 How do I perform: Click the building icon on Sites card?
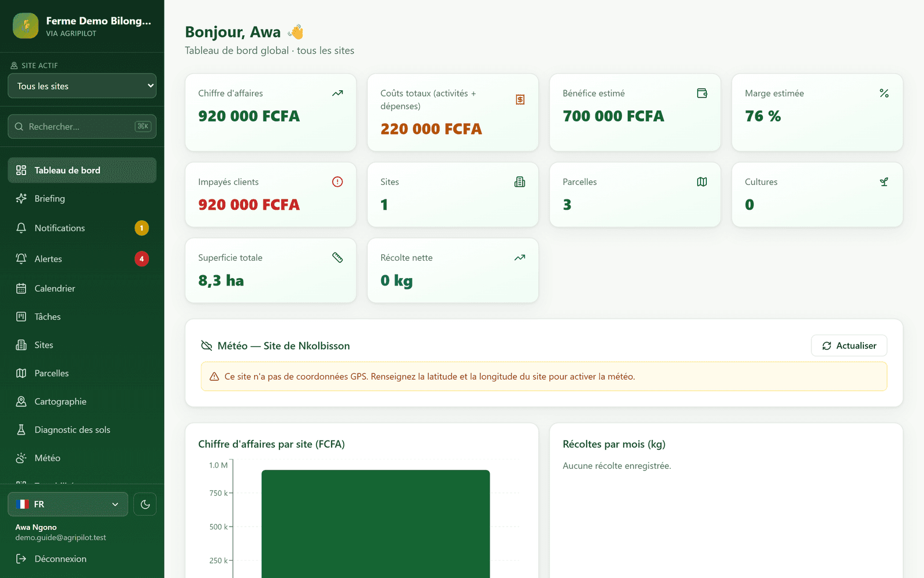click(x=520, y=182)
